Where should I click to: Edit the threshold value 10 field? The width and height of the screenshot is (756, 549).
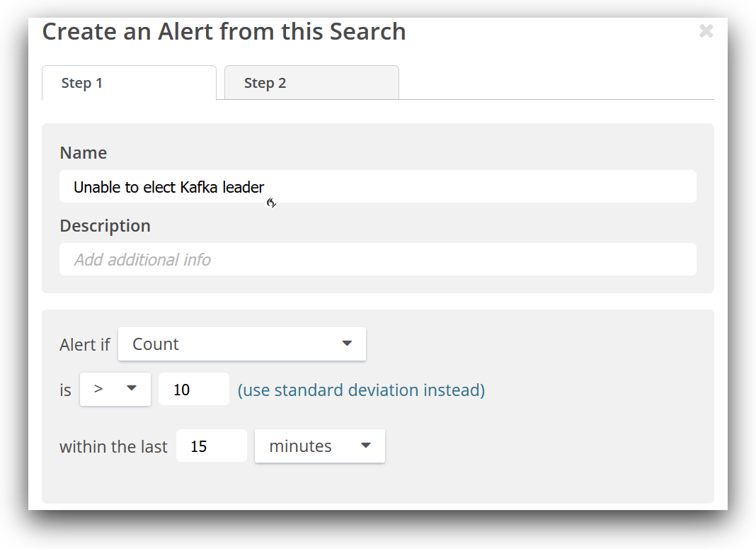tap(193, 389)
